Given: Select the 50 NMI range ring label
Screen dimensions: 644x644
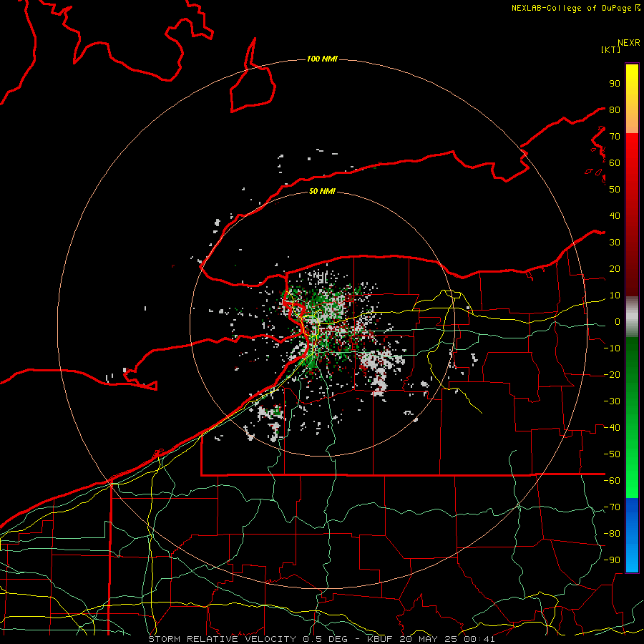Looking at the screenshot, I should [x=322, y=191].
